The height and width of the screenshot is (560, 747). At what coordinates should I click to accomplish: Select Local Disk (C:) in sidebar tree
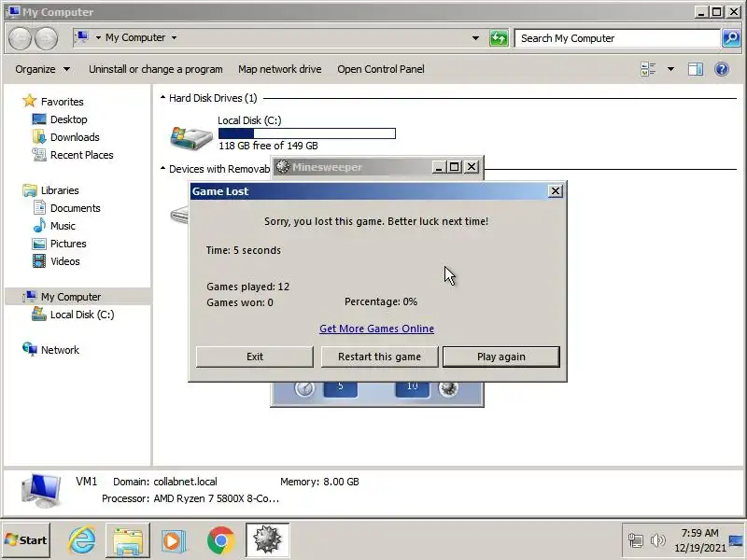click(x=82, y=315)
